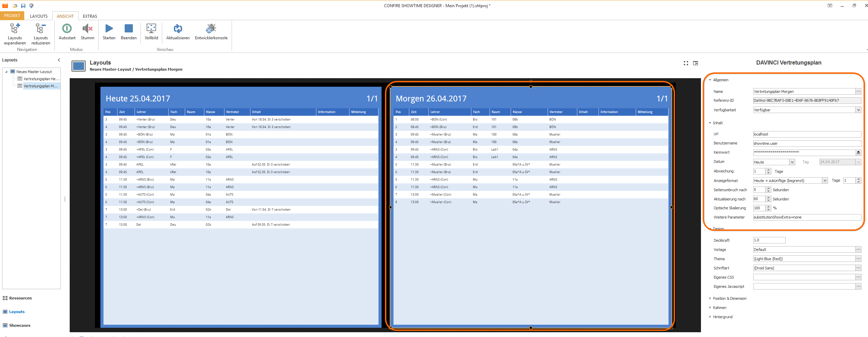This screenshot has width=868, height=337.
Task: Open the EXTRAS ribbon tab
Action: click(90, 16)
